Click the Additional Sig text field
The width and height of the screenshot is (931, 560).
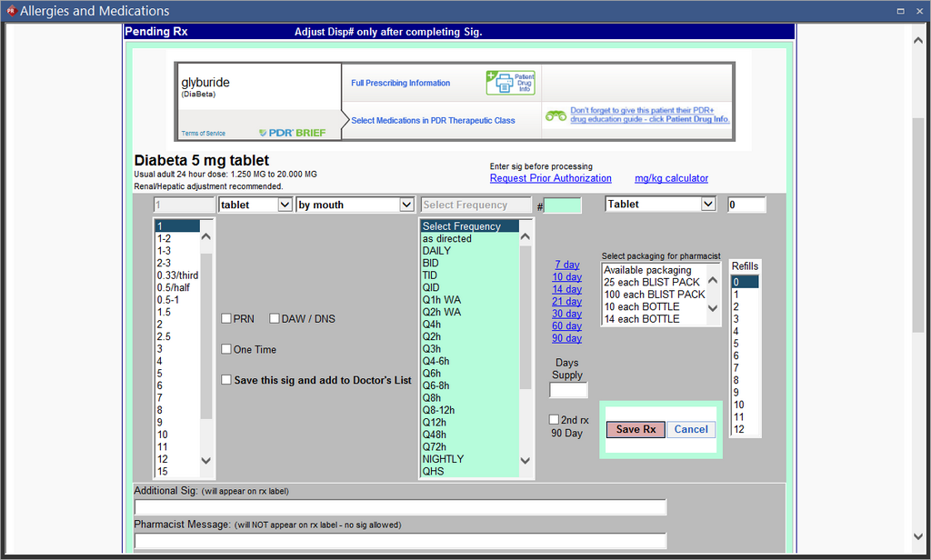click(x=400, y=507)
